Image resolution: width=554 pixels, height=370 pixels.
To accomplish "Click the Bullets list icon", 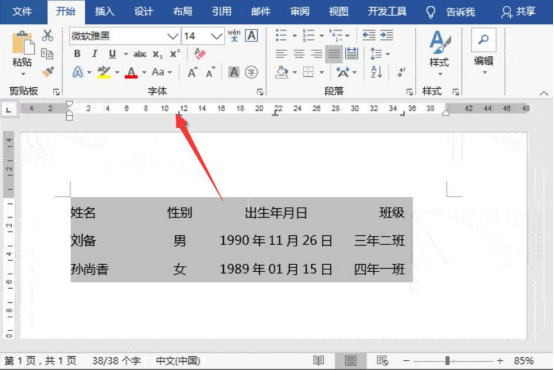I will pyautogui.click(x=281, y=35).
